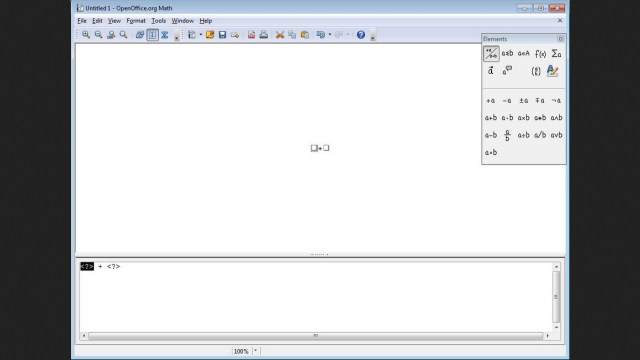Open the View menu
Image resolution: width=640 pixels, height=360 pixels.
click(114, 21)
